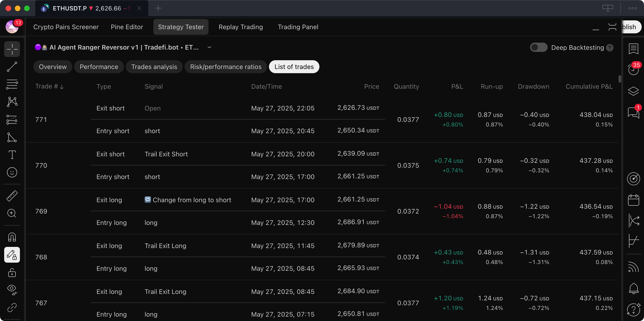Open the alerts bell panel
Viewport: 644px width, 321px height.
click(633, 288)
